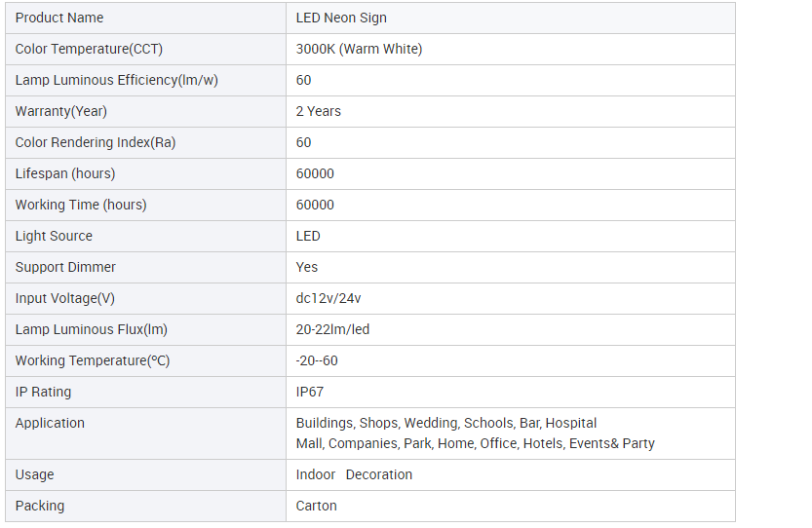The image size is (812, 528).
Task: Click the Color Rendering Index(Ra) label
Action: coord(96,142)
